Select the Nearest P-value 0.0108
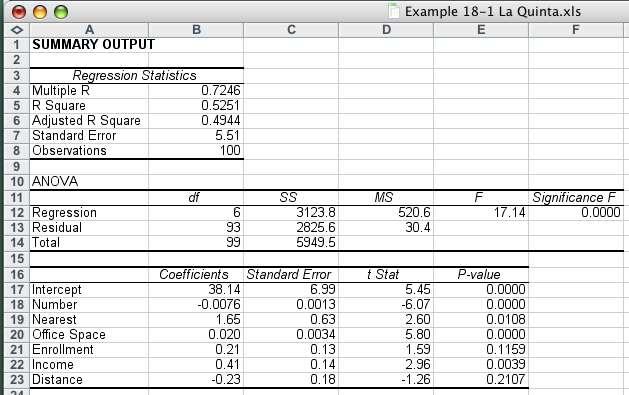 481,320
